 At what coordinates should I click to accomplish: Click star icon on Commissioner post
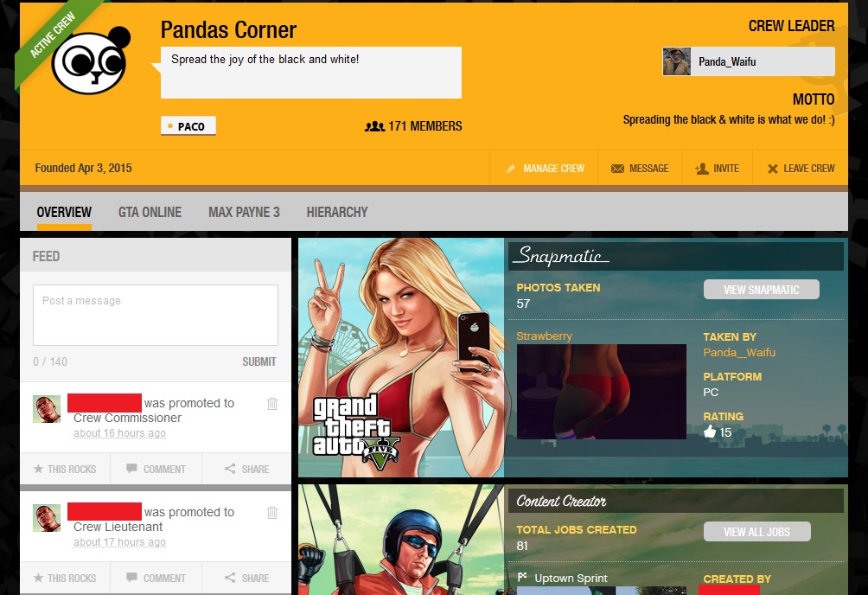coord(38,469)
